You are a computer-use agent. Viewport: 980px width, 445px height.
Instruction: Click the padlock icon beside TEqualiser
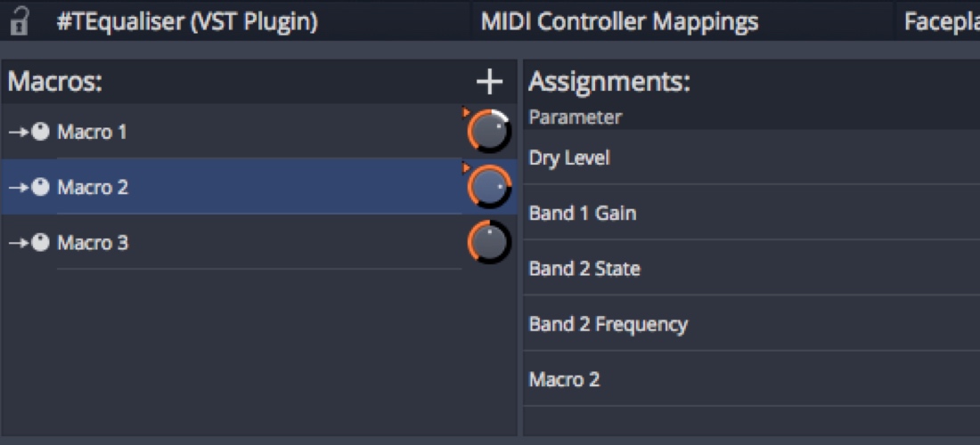[19, 21]
